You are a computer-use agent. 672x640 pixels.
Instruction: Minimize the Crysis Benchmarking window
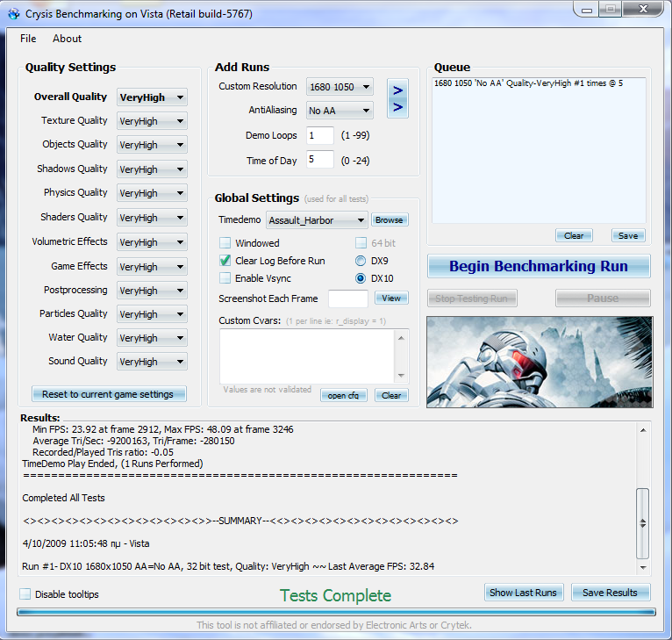[587, 10]
